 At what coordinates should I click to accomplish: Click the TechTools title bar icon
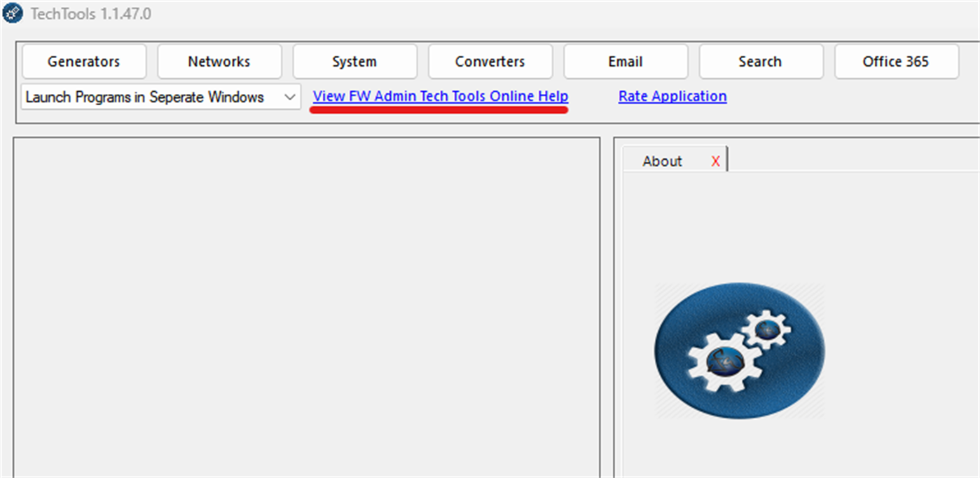pos(12,13)
